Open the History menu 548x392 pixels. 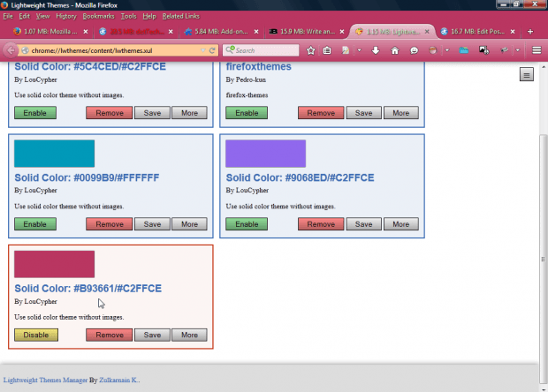tap(66, 16)
